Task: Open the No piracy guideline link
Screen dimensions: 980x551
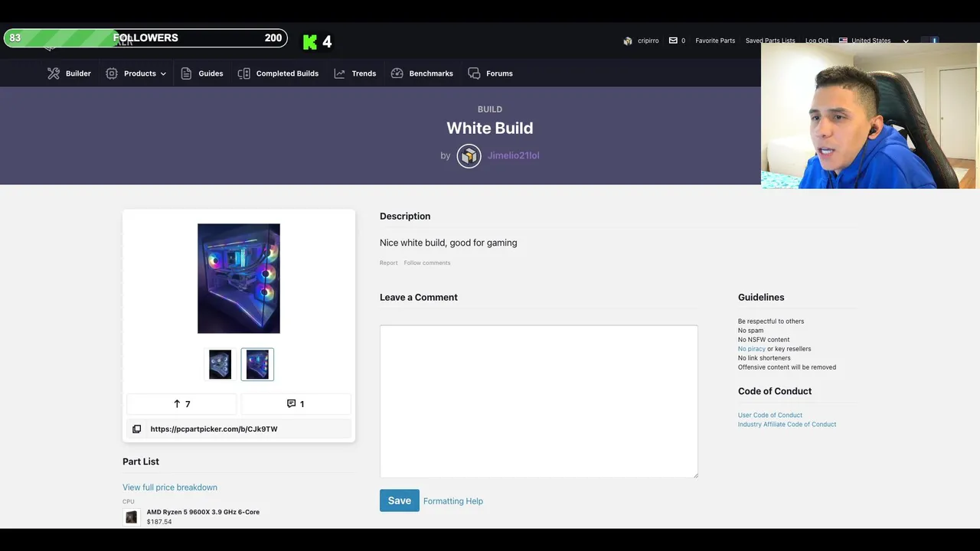Action: pyautogui.click(x=752, y=349)
